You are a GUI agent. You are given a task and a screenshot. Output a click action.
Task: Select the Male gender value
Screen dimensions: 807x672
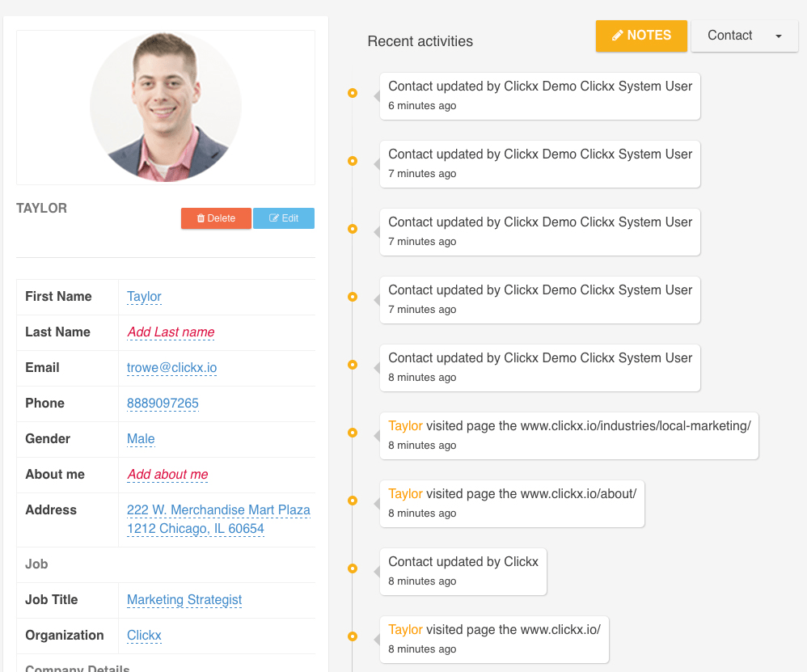tap(140, 439)
